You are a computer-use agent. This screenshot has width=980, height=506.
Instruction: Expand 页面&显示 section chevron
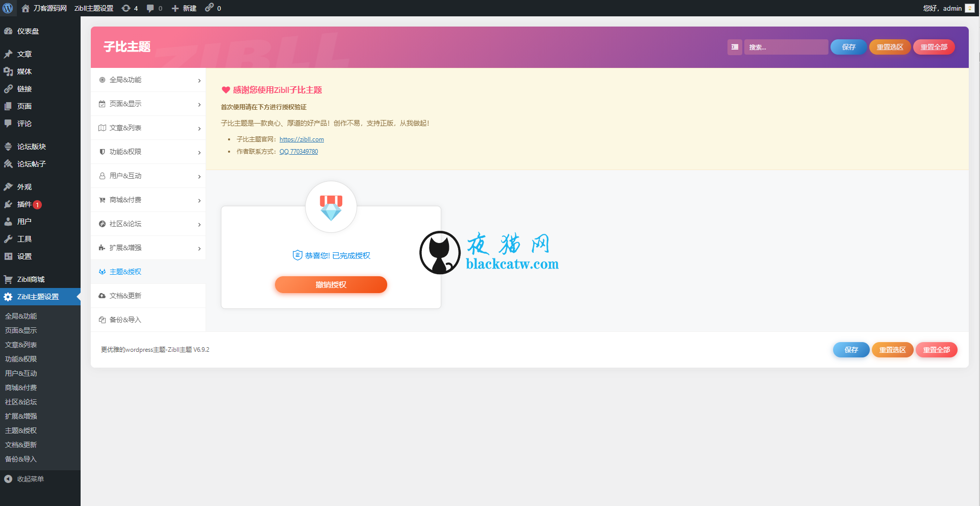coord(199,105)
